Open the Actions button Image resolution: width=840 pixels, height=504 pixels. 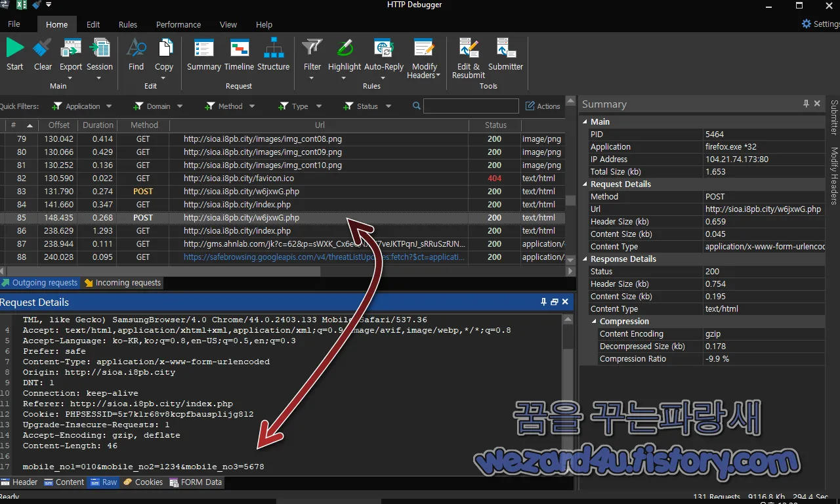pos(543,106)
